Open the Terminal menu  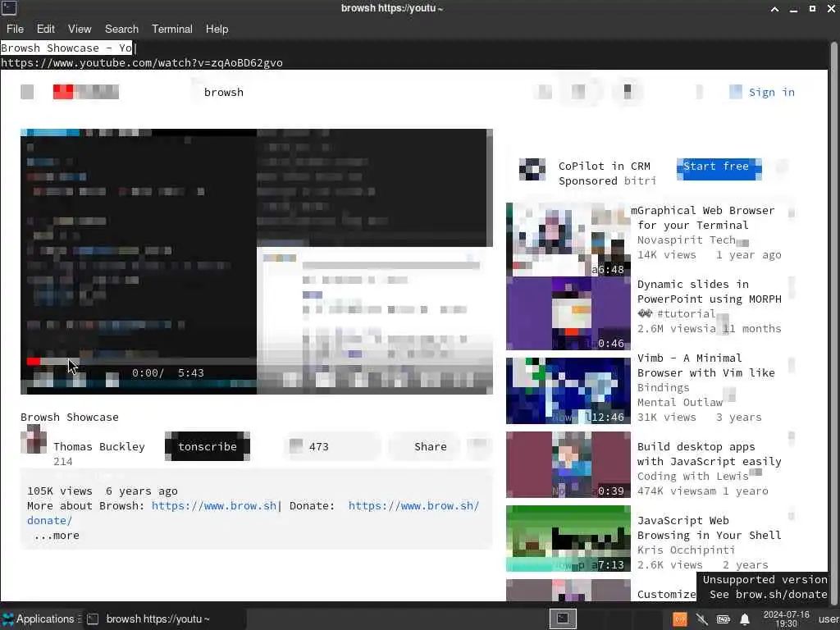172,29
